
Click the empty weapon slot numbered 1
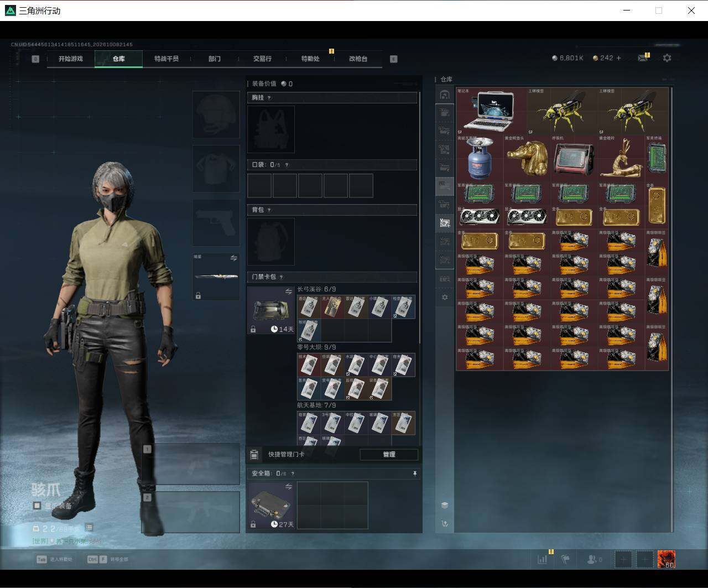[x=190, y=465]
